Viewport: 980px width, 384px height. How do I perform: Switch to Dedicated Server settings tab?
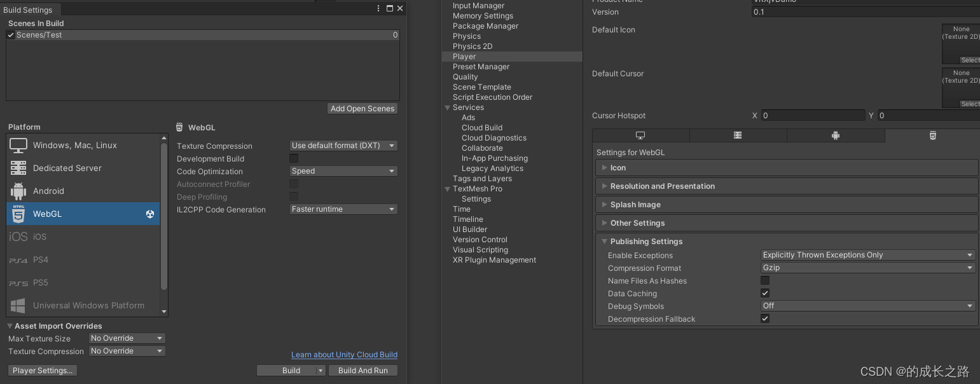pyautogui.click(x=738, y=135)
